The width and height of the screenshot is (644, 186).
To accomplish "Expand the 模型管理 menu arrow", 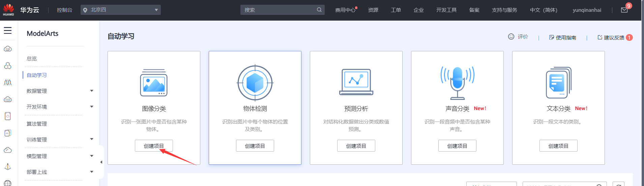I will 92,156.
